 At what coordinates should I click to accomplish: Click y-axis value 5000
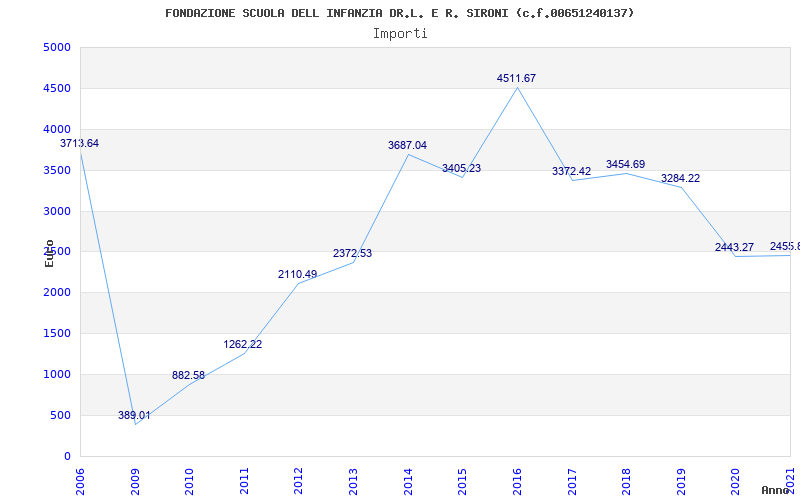coord(57,48)
